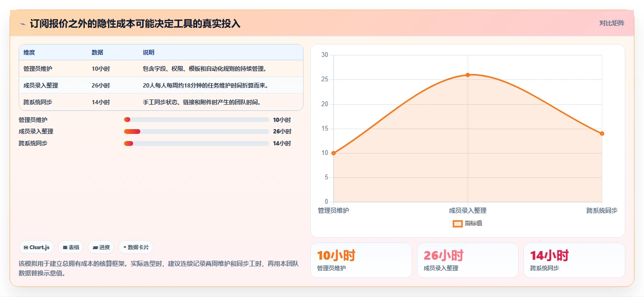The image size is (644, 297).
Task: Click the 成员录入整理 progress bar
Action: coord(196,132)
